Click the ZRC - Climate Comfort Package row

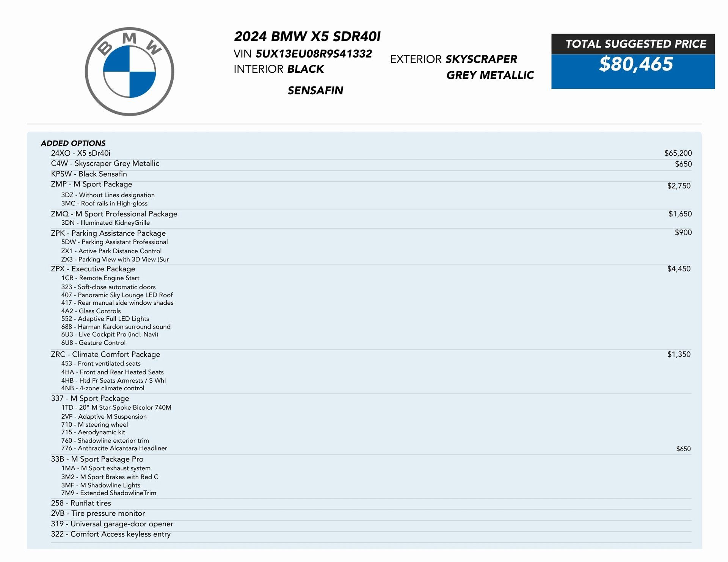coord(105,354)
